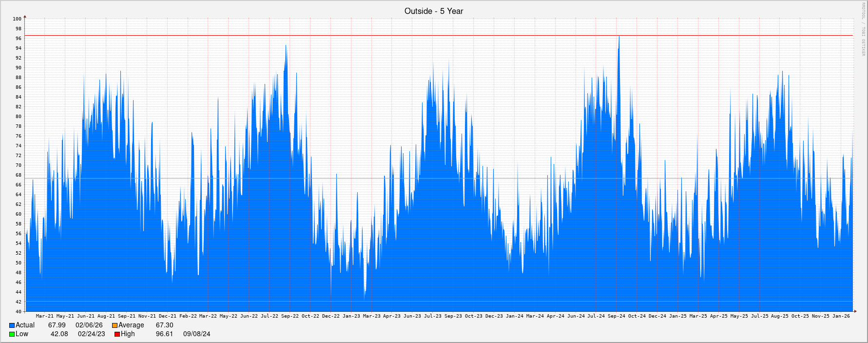The height and width of the screenshot is (343, 868).
Task: Click the High date 09/08/24 in legend
Action: (x=196, y=334)
